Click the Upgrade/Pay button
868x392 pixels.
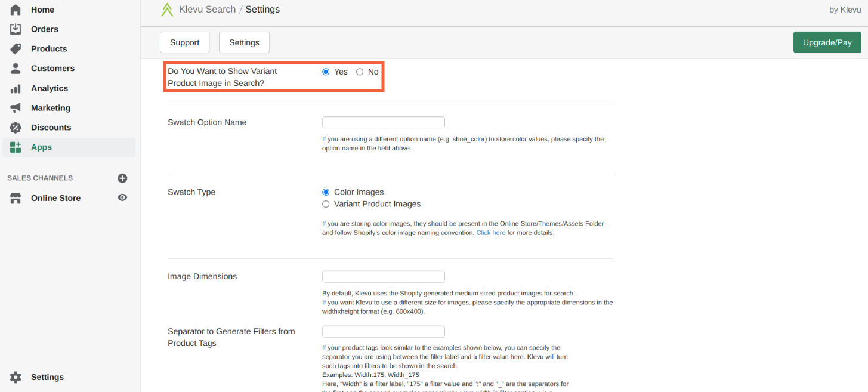pyautogui.click(x=827, y=42)
